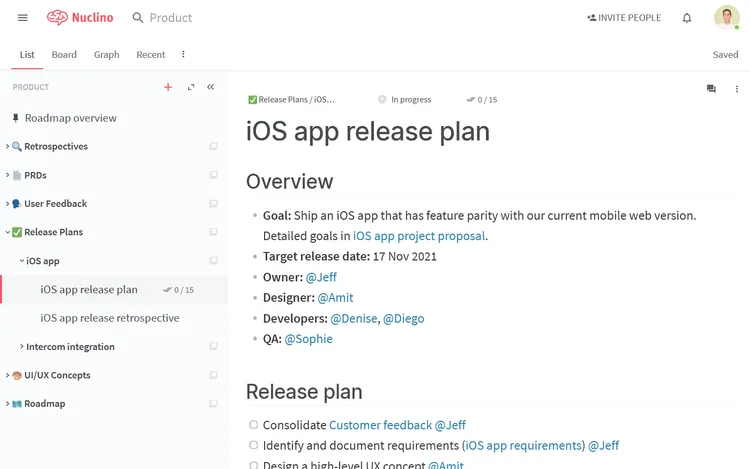Click the @Sophie QA mention
Image resolution: width=750 pixels, height=469 pixels.
point(309,339)
